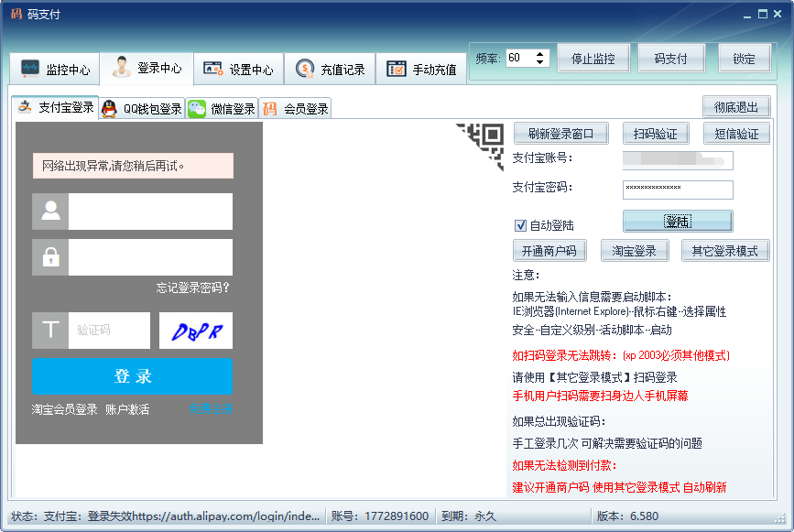Click the coin icon on 充值记录
This screenshot has height=532, width=794.
coord(304,69)
